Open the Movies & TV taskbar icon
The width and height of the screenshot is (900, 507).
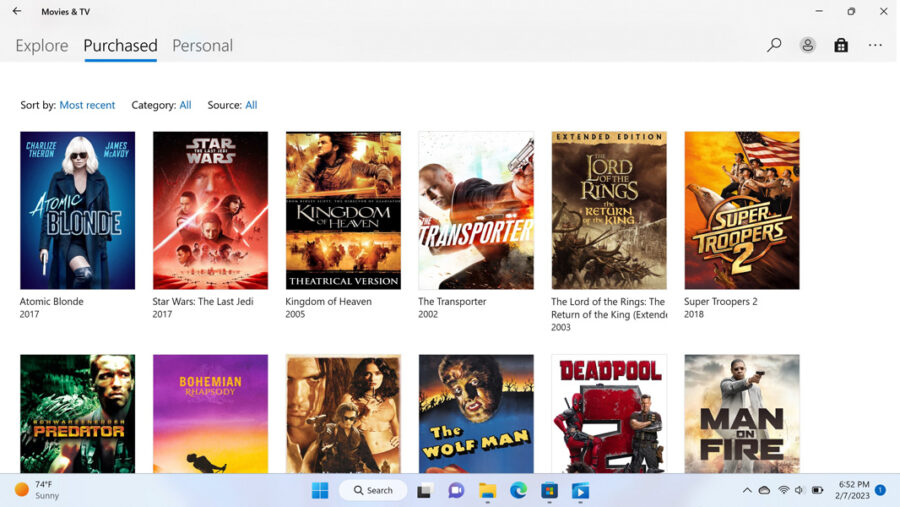581,490
